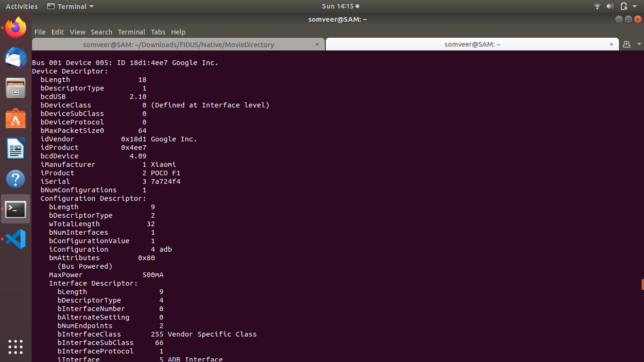Click the 'bcdDevice 4.09' line
Screen dimensions: 644x362
tap(93, 156)
